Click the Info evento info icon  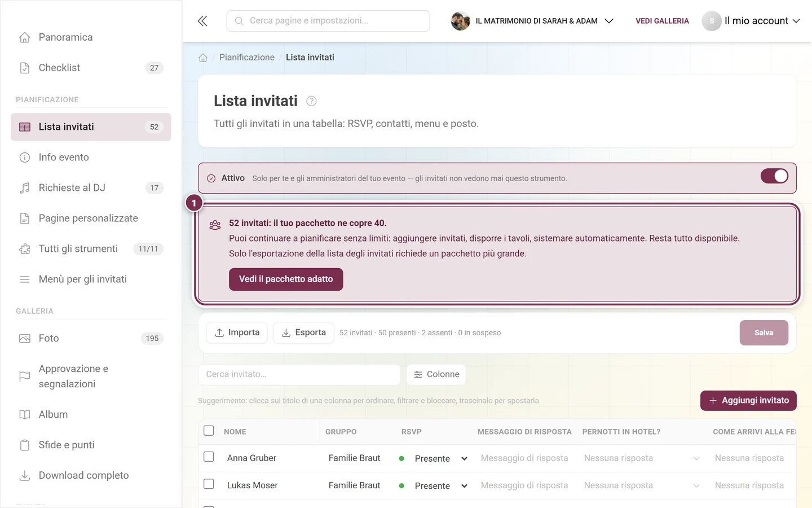(x=25, y=157)
